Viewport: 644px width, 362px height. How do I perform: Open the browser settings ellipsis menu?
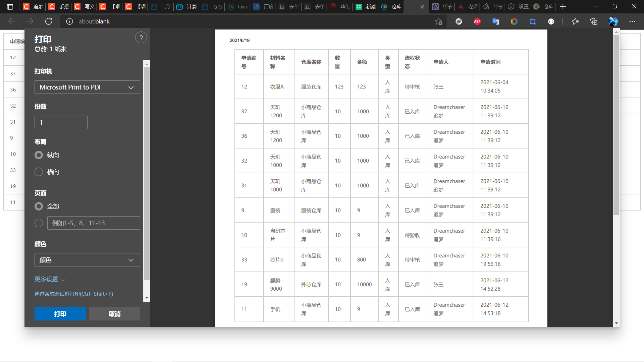pos(632,21)
